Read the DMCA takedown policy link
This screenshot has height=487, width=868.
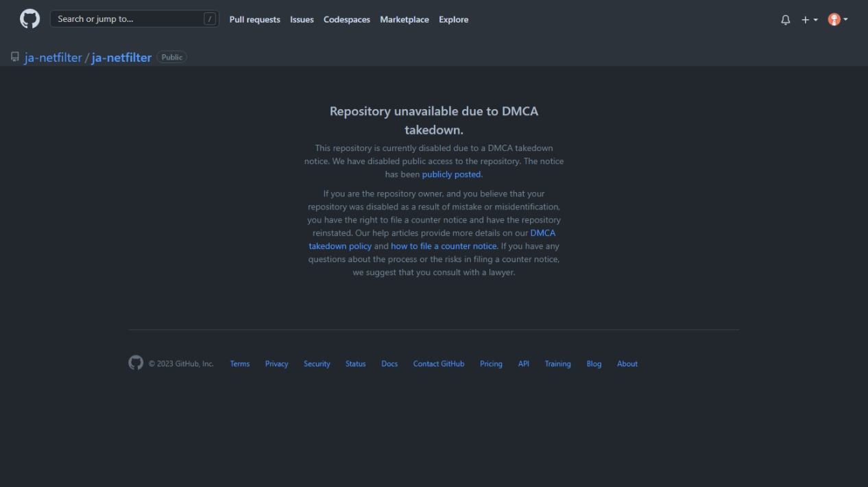(432, 239)
